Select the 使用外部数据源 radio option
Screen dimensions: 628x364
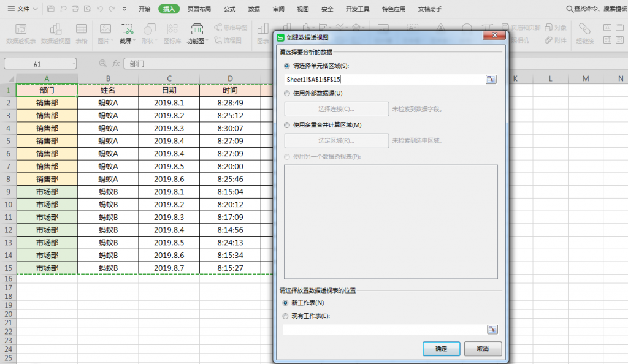click(x=286, y=93)
